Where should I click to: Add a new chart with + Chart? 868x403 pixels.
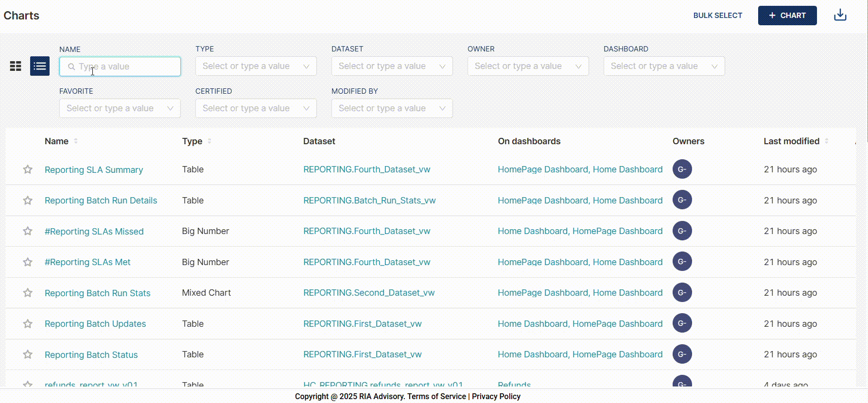787,16
